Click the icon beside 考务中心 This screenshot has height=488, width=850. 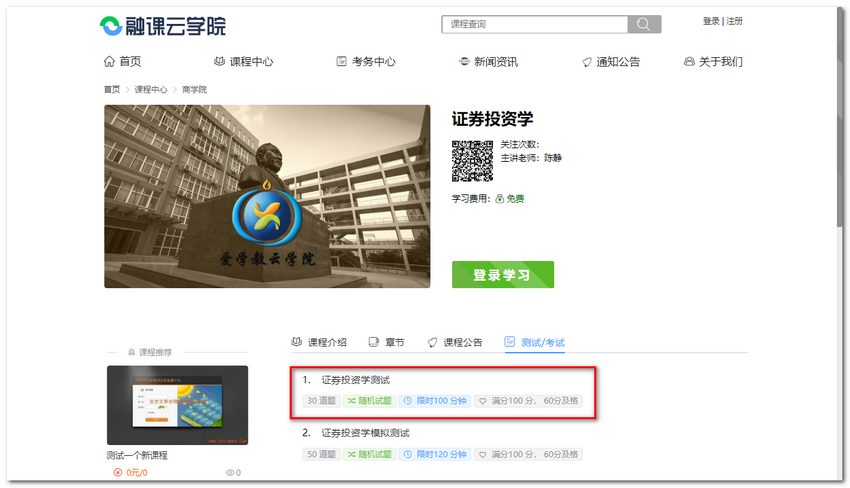342,62
